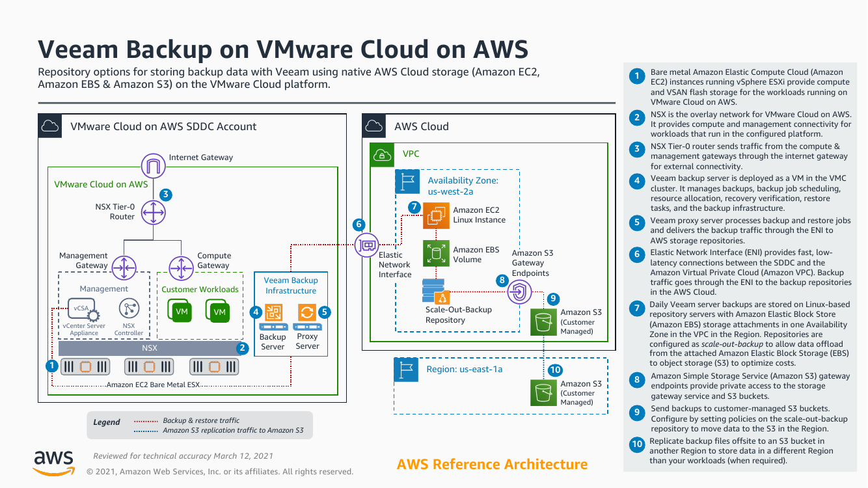Click the 'Availability Zone: us-west-2a' label
The height and width of the screenshot is (488, 868).
pos(463,185)
